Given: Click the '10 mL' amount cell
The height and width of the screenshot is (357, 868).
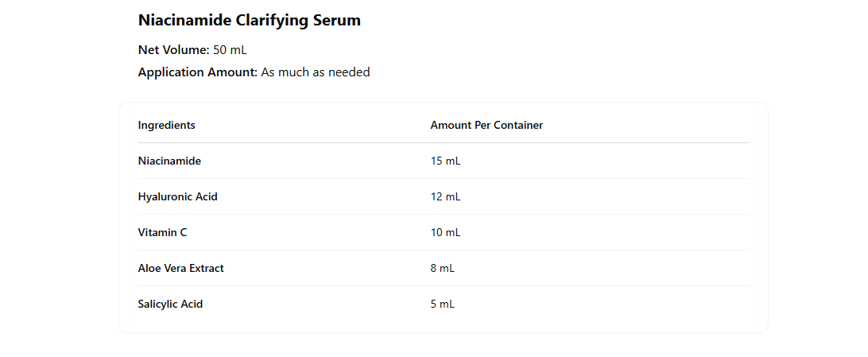Looking at the screenshot, I should tap(445, 233).
